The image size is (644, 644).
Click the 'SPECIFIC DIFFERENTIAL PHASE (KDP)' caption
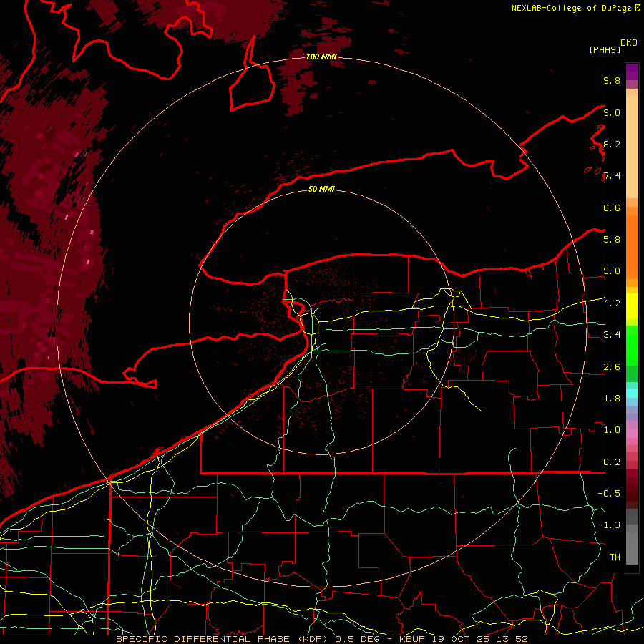click(x=223, y=639)
